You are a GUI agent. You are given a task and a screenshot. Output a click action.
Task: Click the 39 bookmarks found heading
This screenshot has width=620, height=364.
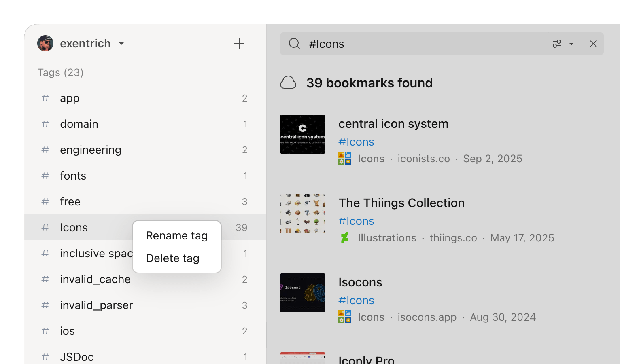(369, 83)
